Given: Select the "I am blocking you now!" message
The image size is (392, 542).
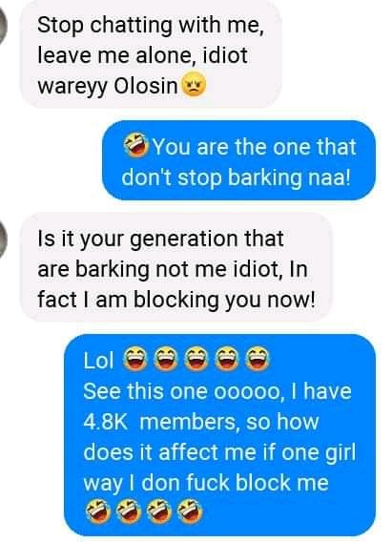Looking at the screenshot, I should 176,267.
